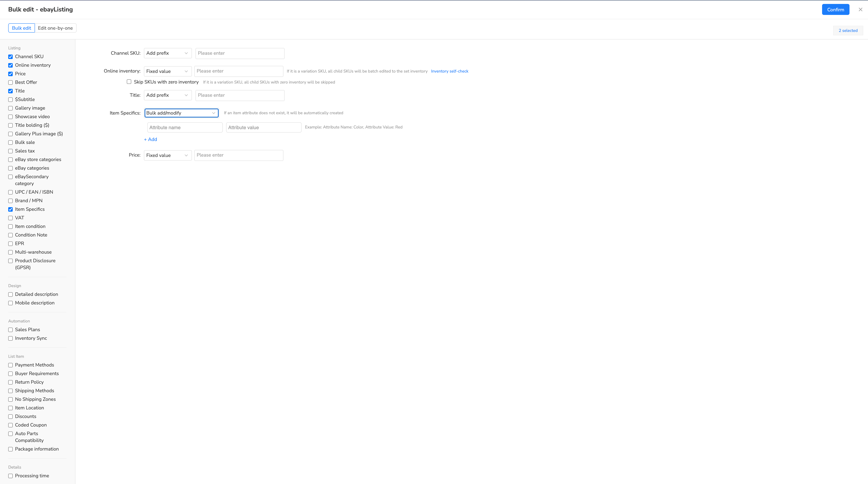Uncheck the Online inventory checkbox
Image resolution: width=868 pixels, height=484 pixels.
pyautogui.click(x=10, y=65)
